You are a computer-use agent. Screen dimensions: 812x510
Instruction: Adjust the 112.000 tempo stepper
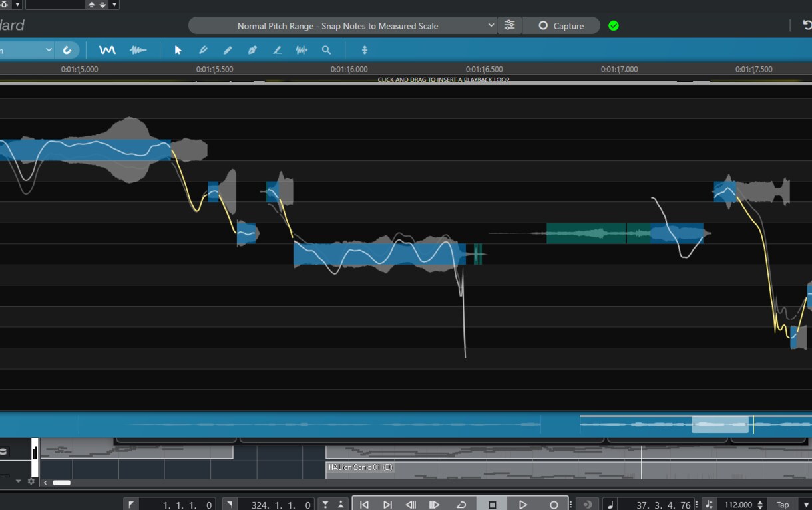click(x=760, y=505)
